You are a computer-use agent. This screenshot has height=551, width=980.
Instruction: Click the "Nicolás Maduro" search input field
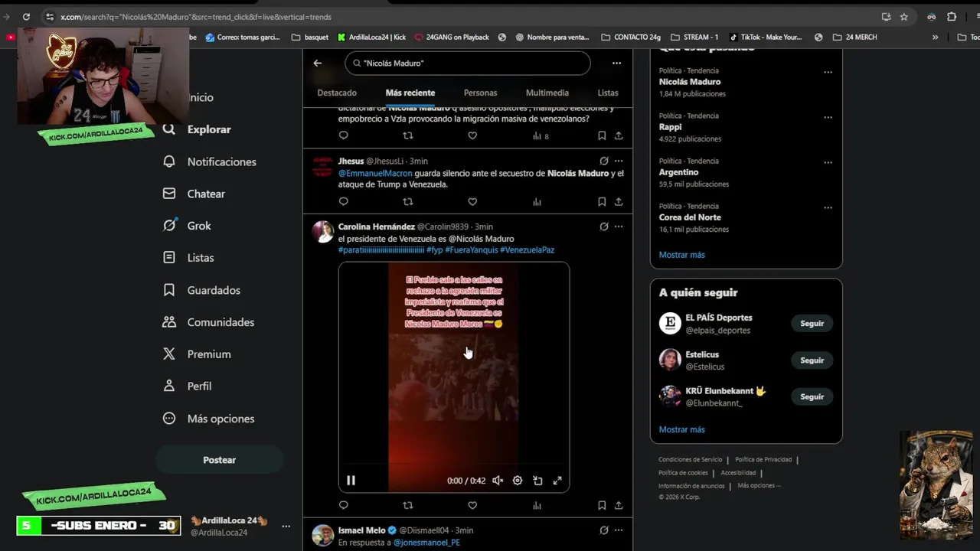(x=468, y=64)
